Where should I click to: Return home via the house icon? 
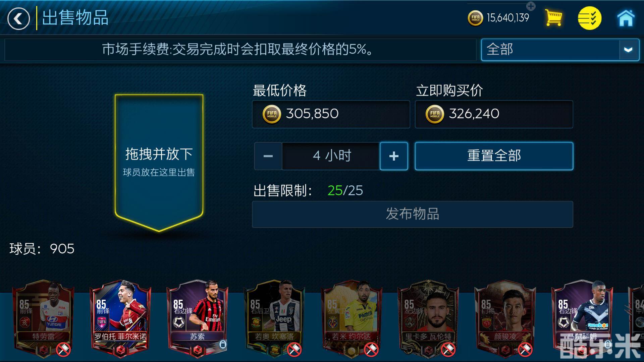pos(626,18)
